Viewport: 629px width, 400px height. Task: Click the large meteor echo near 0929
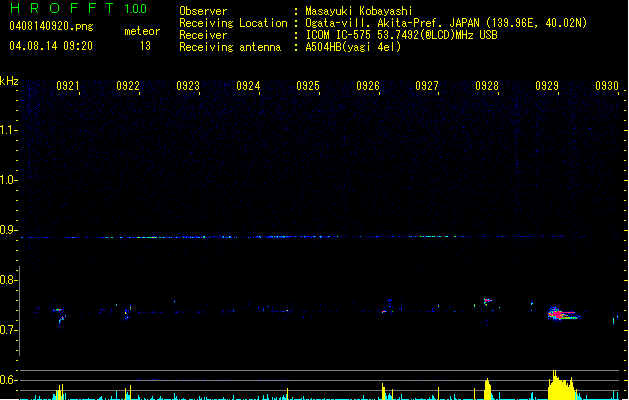[563, 314]
